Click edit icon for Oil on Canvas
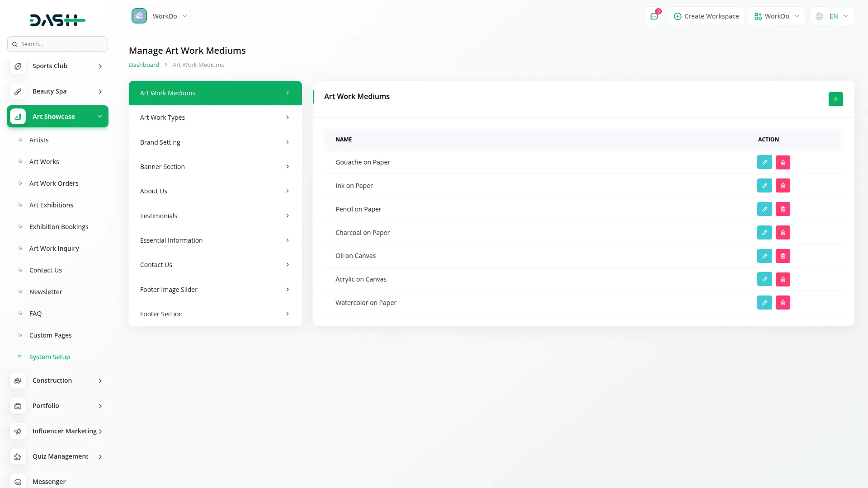The width and height of the screenshot is (868, 488). 764,256
